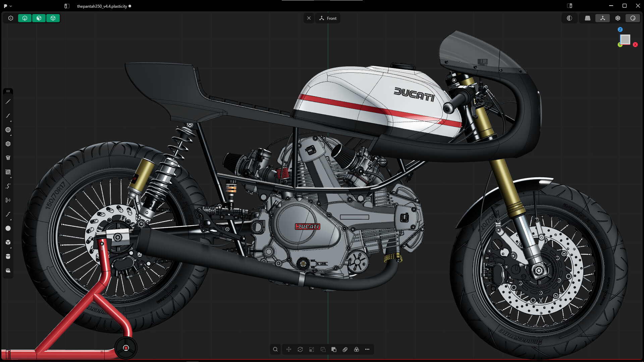
Task: Select the Rotate tool in bottom toolbar
Action: 300,349
